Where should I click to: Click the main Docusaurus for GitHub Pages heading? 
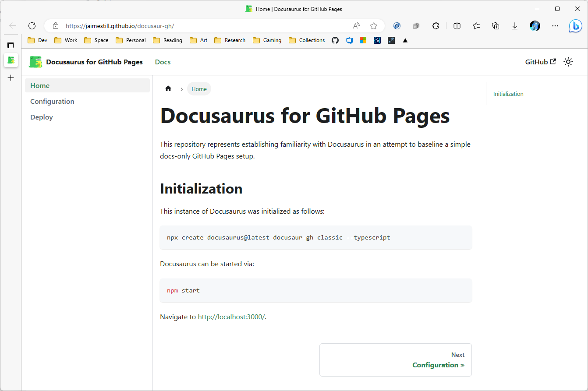(x=305, y=116)
